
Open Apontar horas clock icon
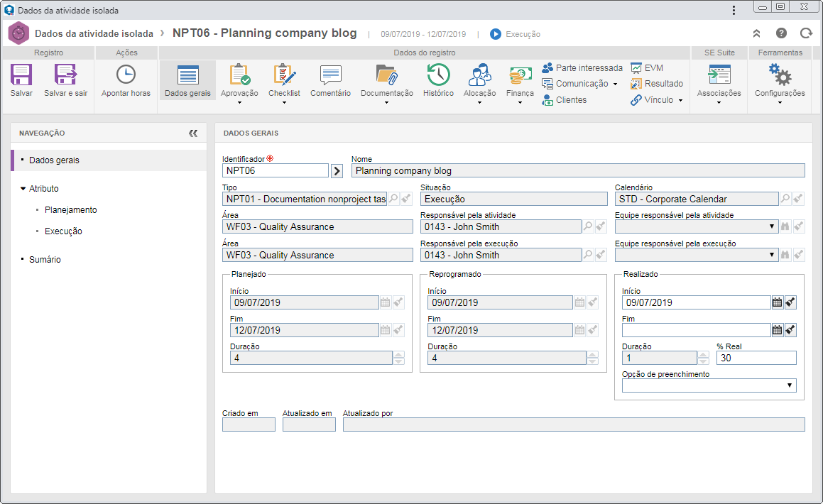point(126,75)
